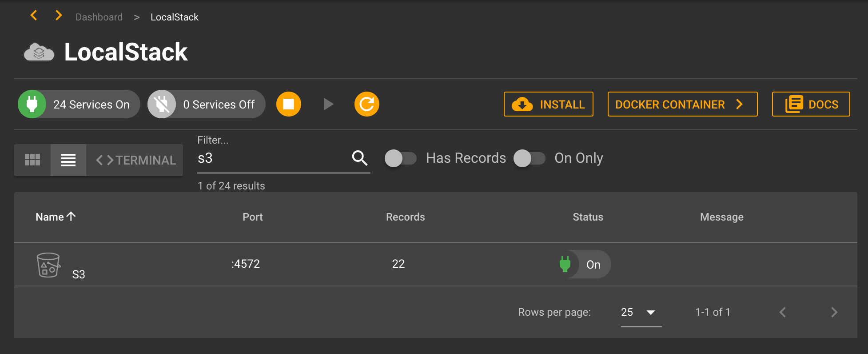
Task: Open the TERMINAL view
Action: point(135,160)
